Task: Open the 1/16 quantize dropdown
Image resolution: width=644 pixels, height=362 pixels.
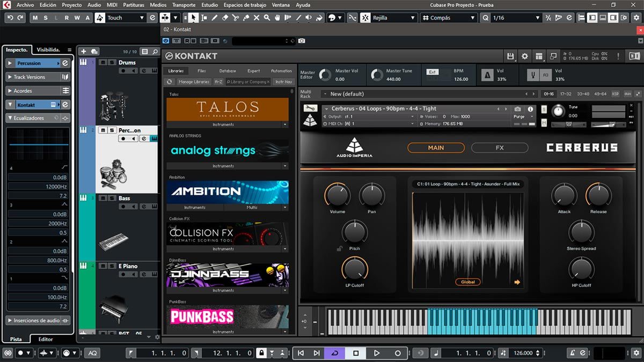Action: tap(516, 18)
